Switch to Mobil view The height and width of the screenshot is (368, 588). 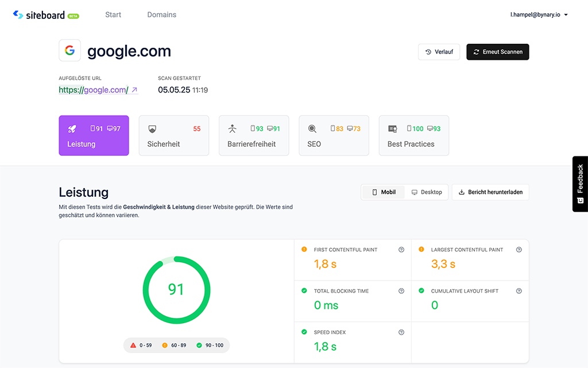pos(384,192)
